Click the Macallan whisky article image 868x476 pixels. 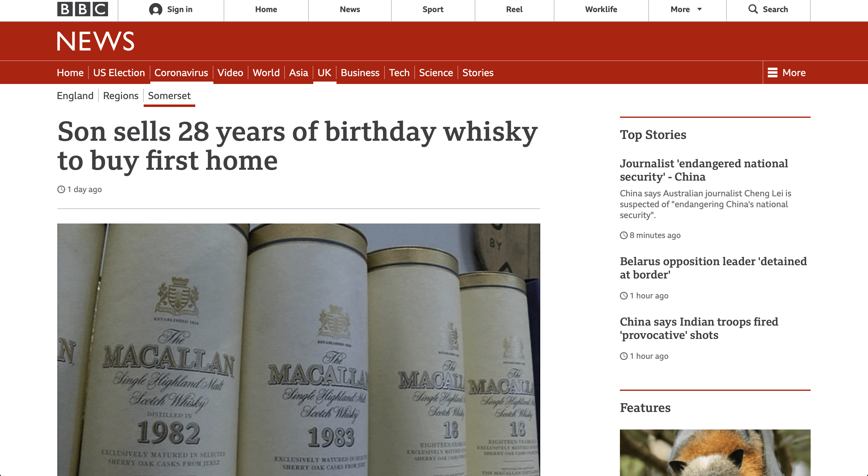pyautogui.click(x=298, y=349)
